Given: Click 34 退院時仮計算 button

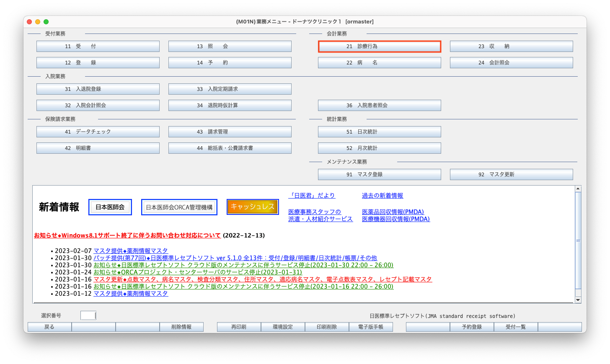Looking at the screenshot, I should pyautogui.click(x=230, y=106).
